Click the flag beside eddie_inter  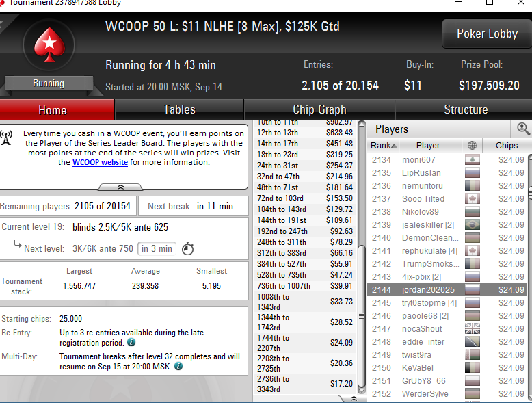[473, 342]
